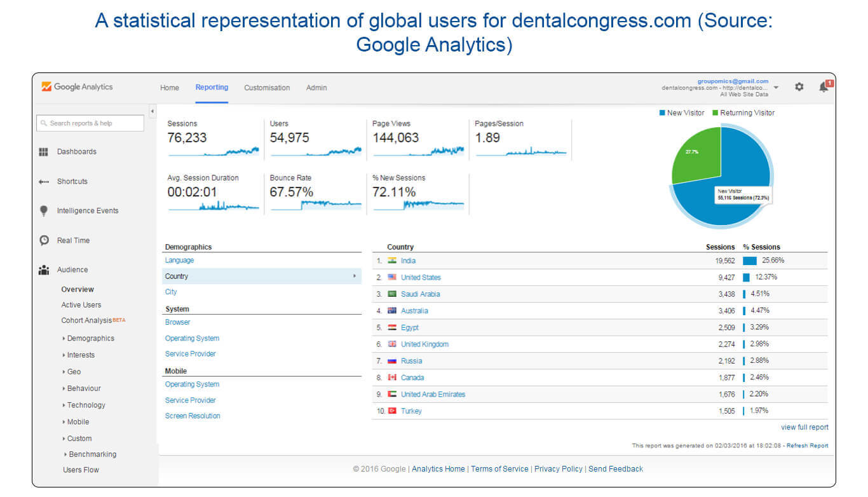
Task: Open the Admin tab
Action: [x=316, y=88]
